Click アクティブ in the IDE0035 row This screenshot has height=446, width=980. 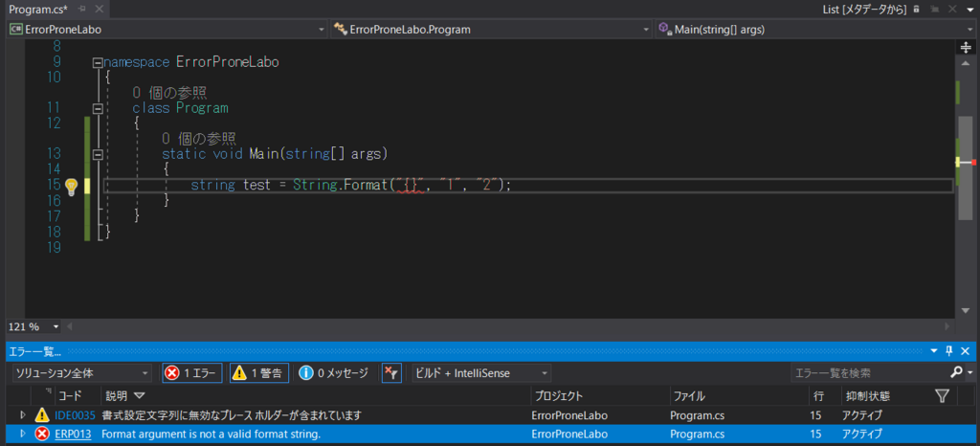click(862, 415)
